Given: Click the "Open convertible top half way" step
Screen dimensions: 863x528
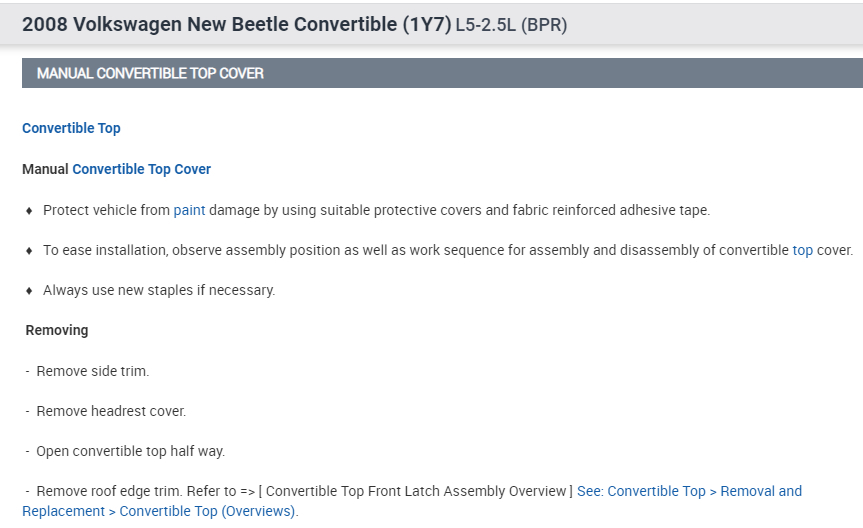Looking at the screenshot, I should click(130, 451).
